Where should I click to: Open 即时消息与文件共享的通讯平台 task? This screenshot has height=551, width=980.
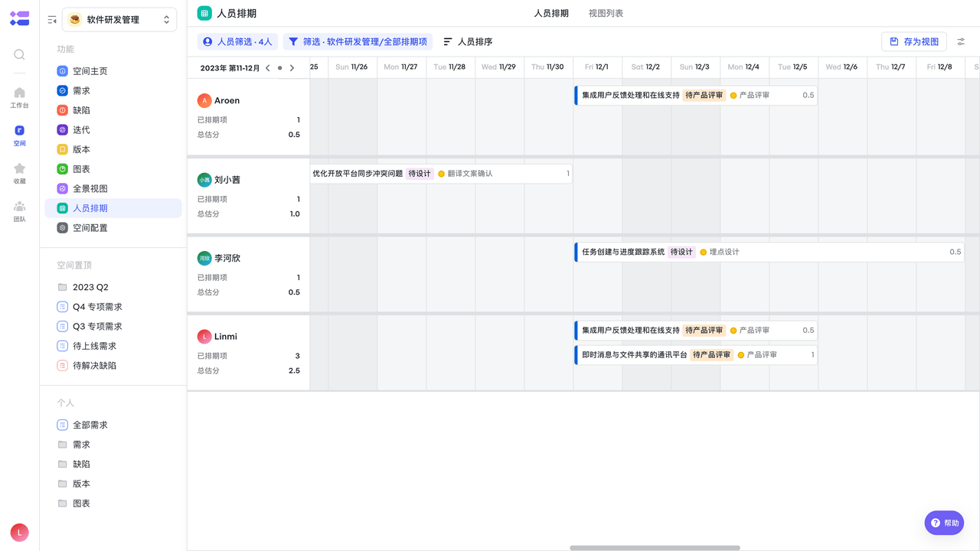(695, 355)
